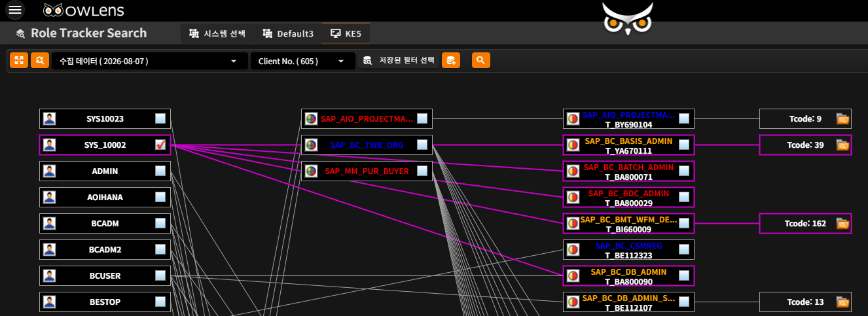Check the SYS10023 user checkbox
This screenshot has width=868, height=316.
pyautogui.click(x=160, y=118)
